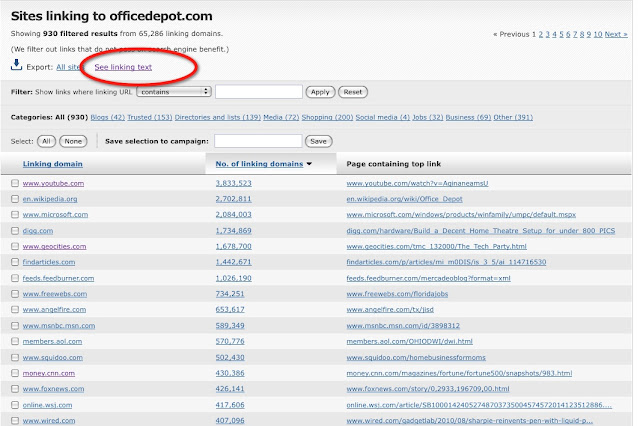Filter by Social media (4) category
The image size is (640, 426).
[x=382, y=118]
